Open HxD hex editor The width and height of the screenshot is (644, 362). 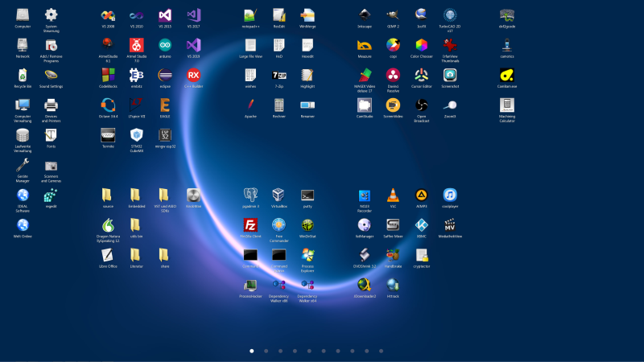click(279, 46)
